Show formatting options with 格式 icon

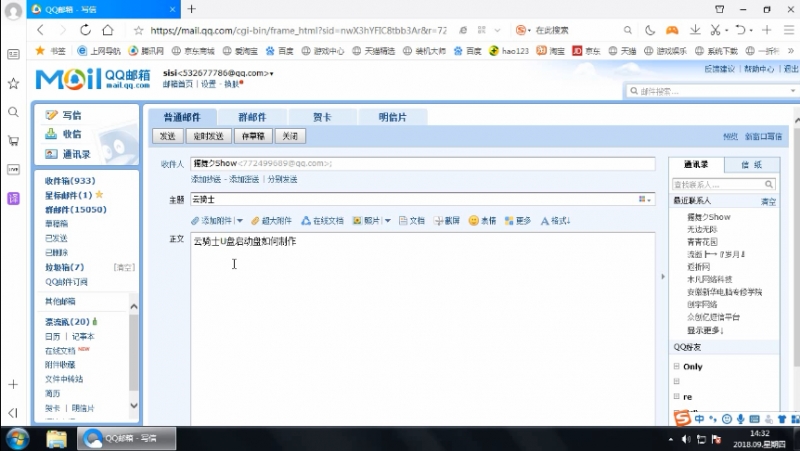[555, 220]
